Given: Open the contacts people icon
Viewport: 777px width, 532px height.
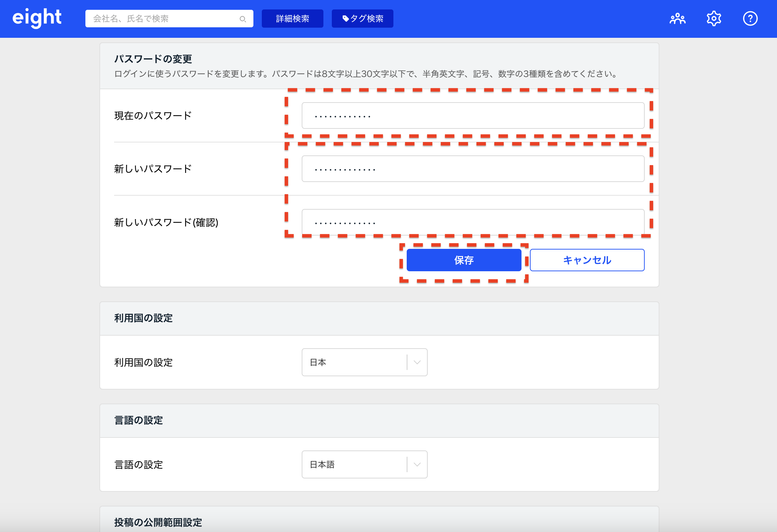Looking at the screenshot, I should [677, 19].
